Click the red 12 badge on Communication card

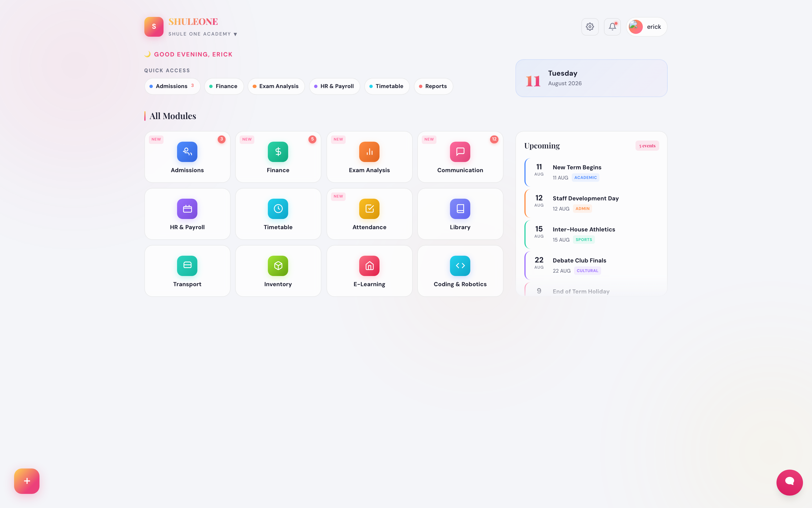click(494, 139)
